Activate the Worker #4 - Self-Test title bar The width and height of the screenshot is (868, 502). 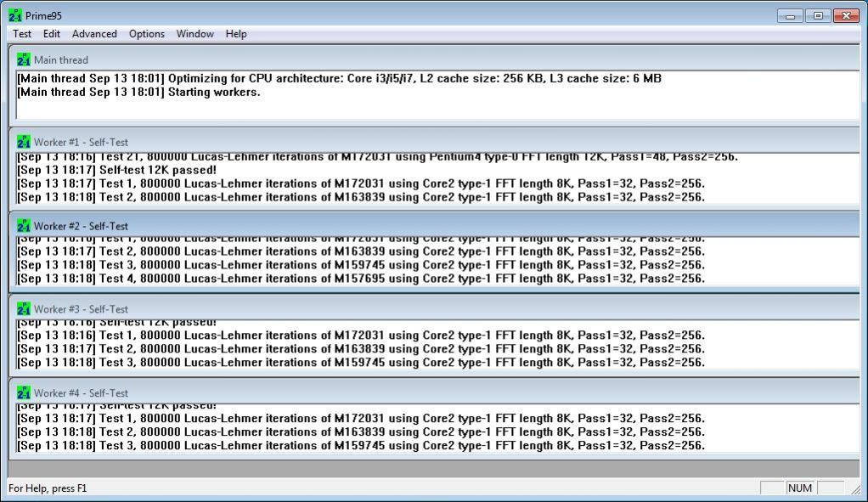coord(435,393)
